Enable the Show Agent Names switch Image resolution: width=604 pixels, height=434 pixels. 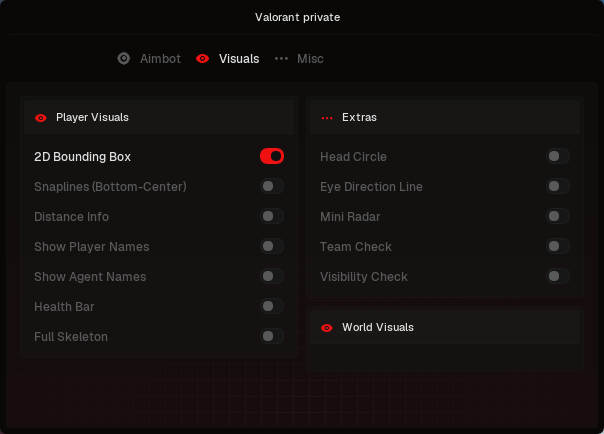(272, 276)
